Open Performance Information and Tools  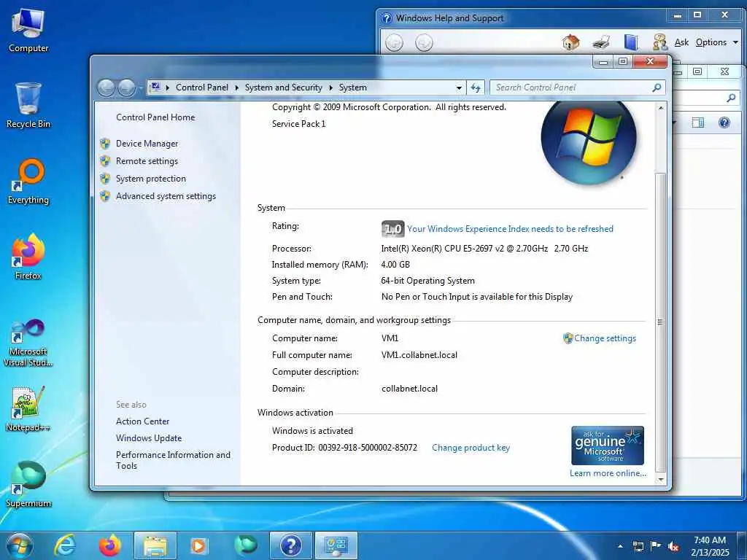(173, 461)
